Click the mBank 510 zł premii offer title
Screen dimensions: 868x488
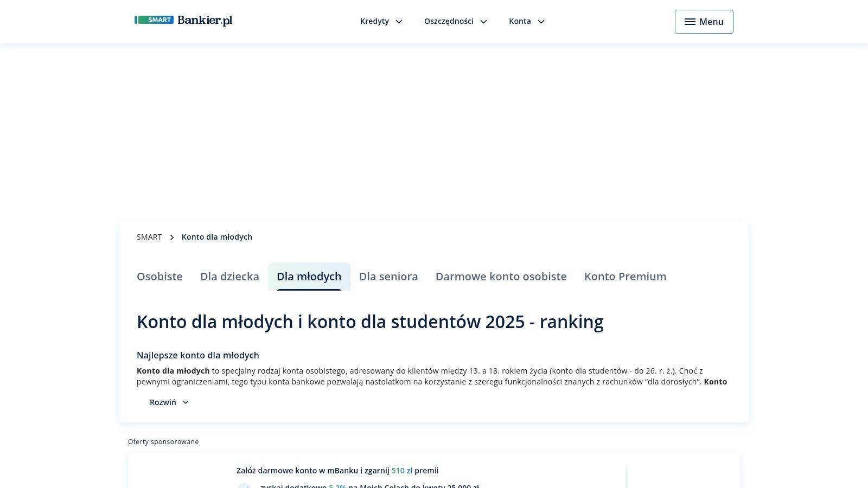(x=337, y=471)
